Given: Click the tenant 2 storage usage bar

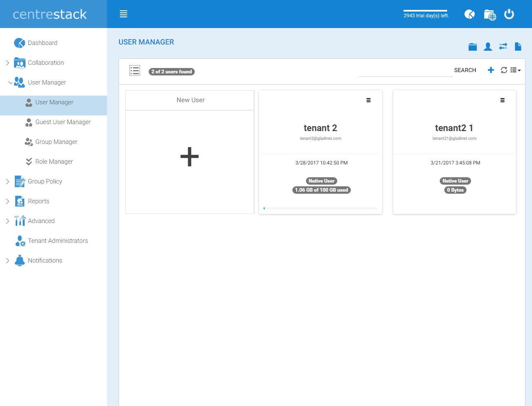Looking at the screenshot, I should pyautogui.click(x=320, y=209).
